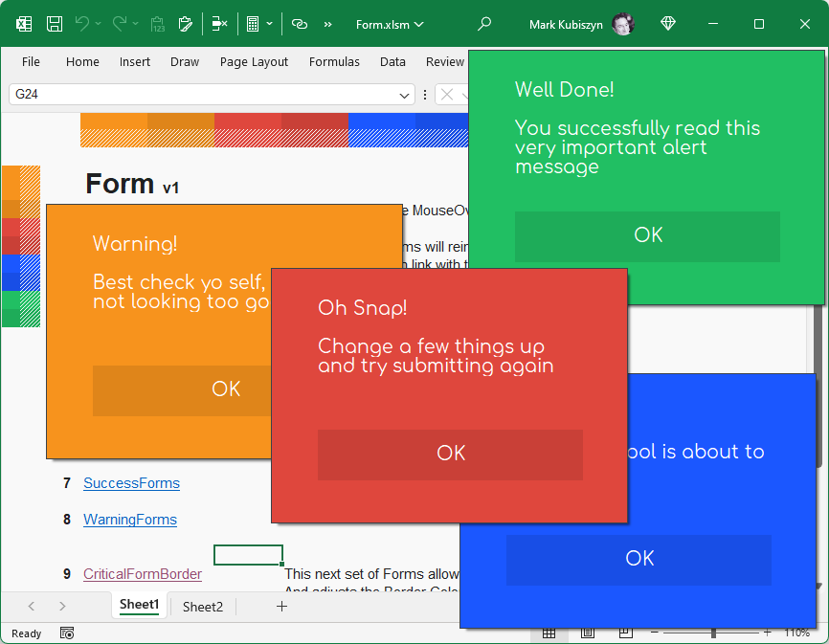This screenshot has height=644, width=829.
Task: Click the link chain icon in toolbar
Action: point(300,24)
